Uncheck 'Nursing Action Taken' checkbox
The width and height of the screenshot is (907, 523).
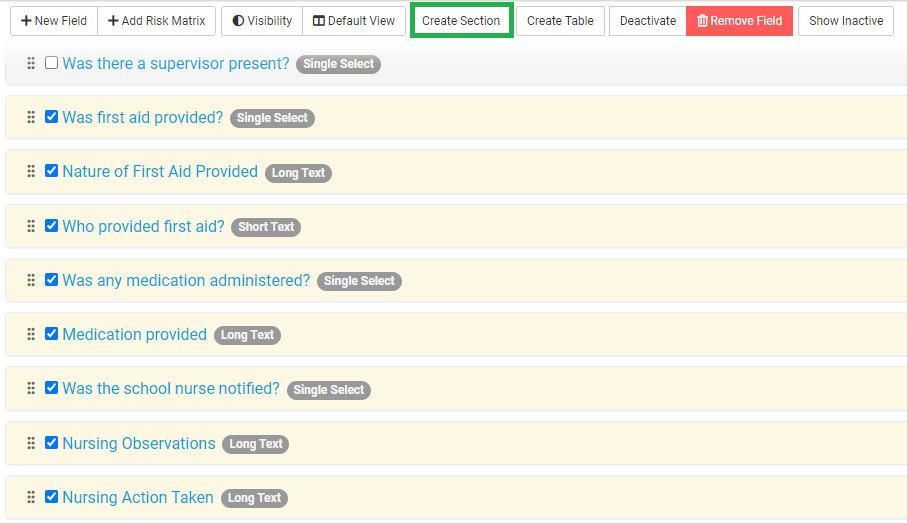[x=51, y=496]
